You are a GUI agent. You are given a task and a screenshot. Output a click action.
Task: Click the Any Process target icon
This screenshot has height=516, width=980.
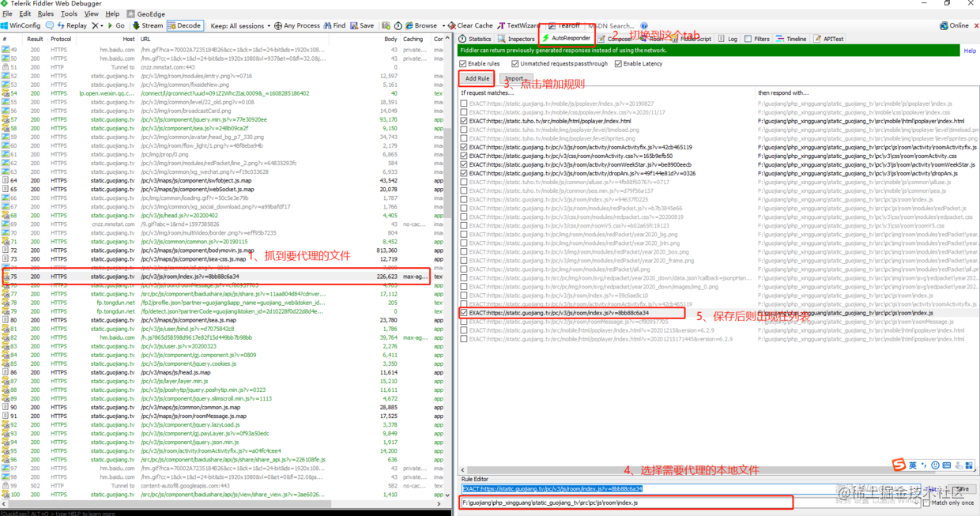278,25
